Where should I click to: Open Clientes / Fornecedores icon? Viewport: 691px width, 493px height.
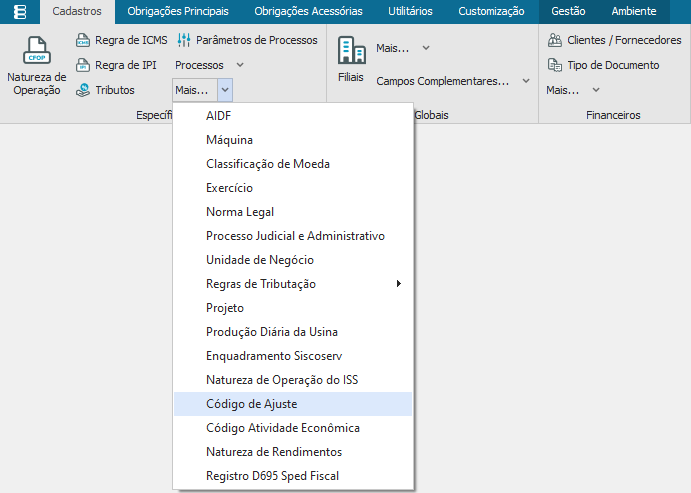[554, 41]
